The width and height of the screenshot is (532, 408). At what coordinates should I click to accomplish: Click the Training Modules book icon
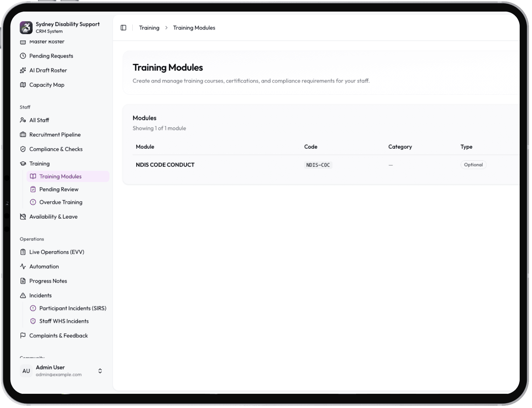pyautogui.click(x=33, y=176)
